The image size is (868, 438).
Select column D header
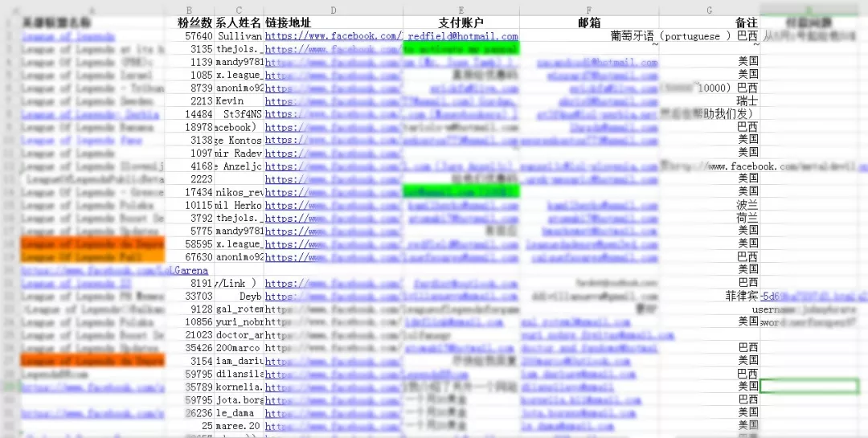(333, 10)
